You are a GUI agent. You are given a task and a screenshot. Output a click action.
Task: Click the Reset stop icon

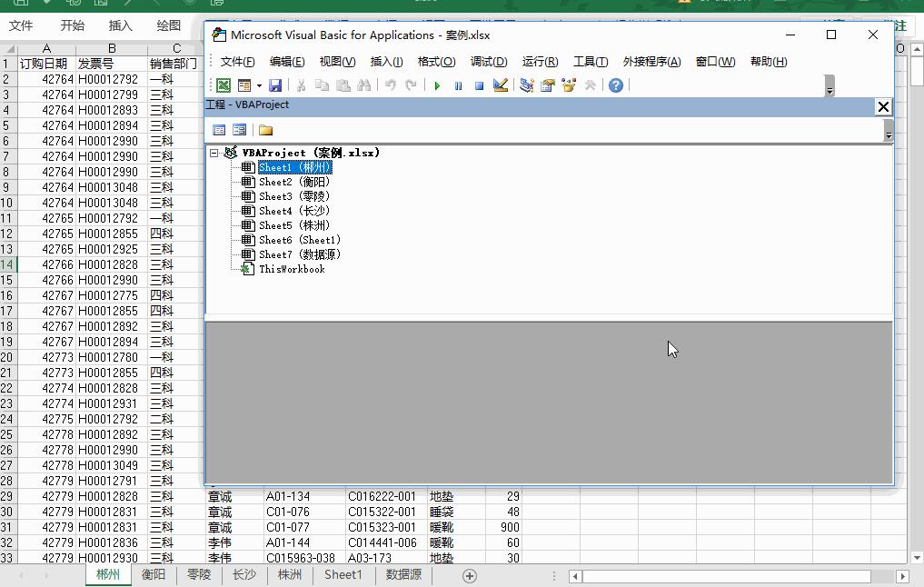(x=479, y=85)
